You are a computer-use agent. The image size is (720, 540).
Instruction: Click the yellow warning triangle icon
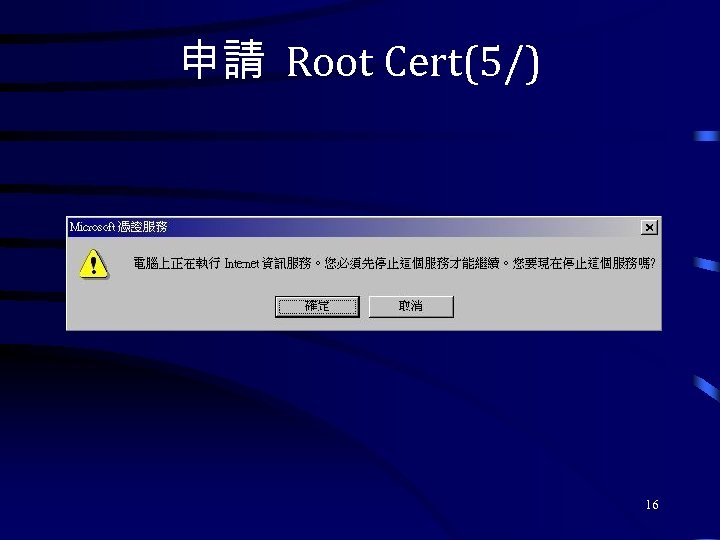coord(94,264)
